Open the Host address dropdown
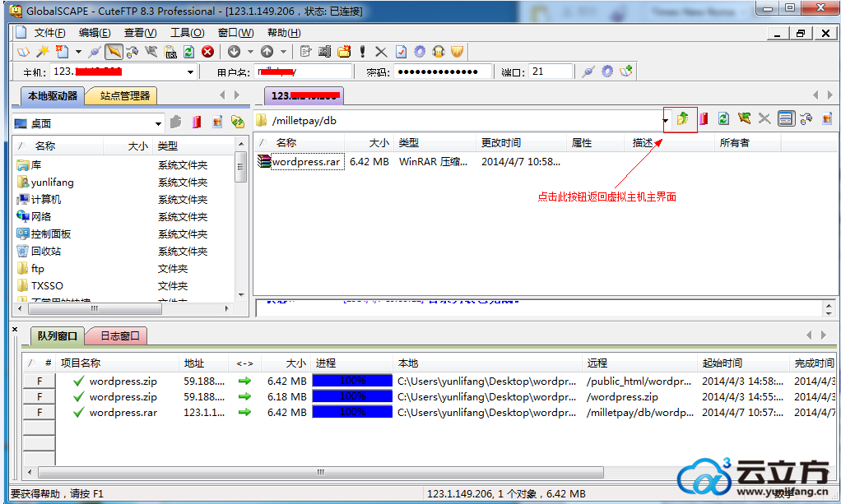Image resolution: width=841 pixels, height=504 pixels. pos(190,72)
